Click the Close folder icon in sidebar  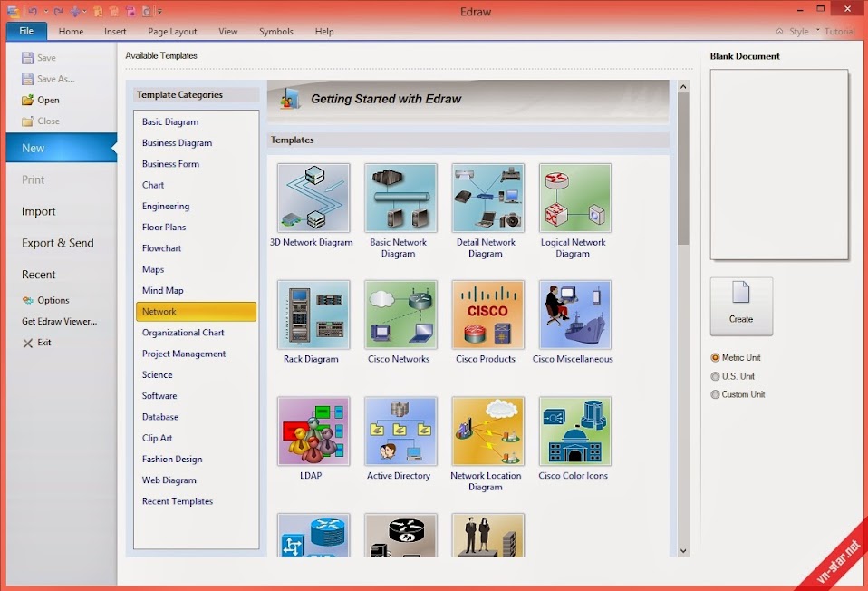point(28,121)
